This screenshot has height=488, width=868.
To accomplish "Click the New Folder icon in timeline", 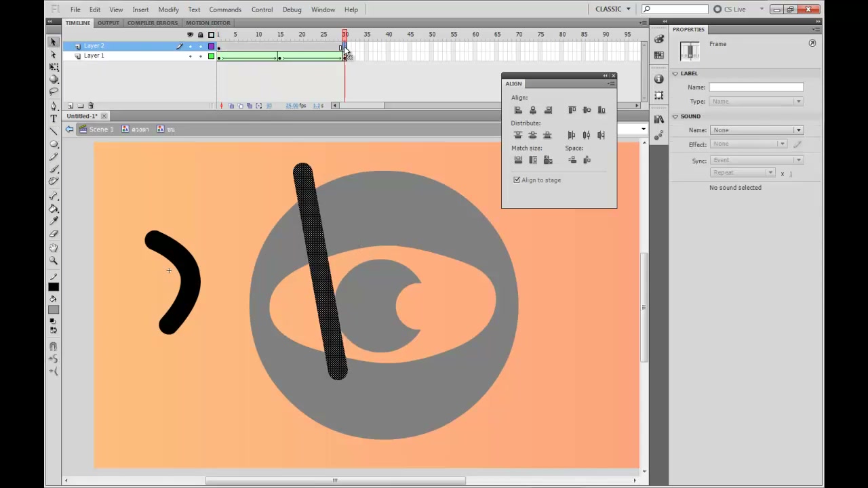I will tap(80, 106).
